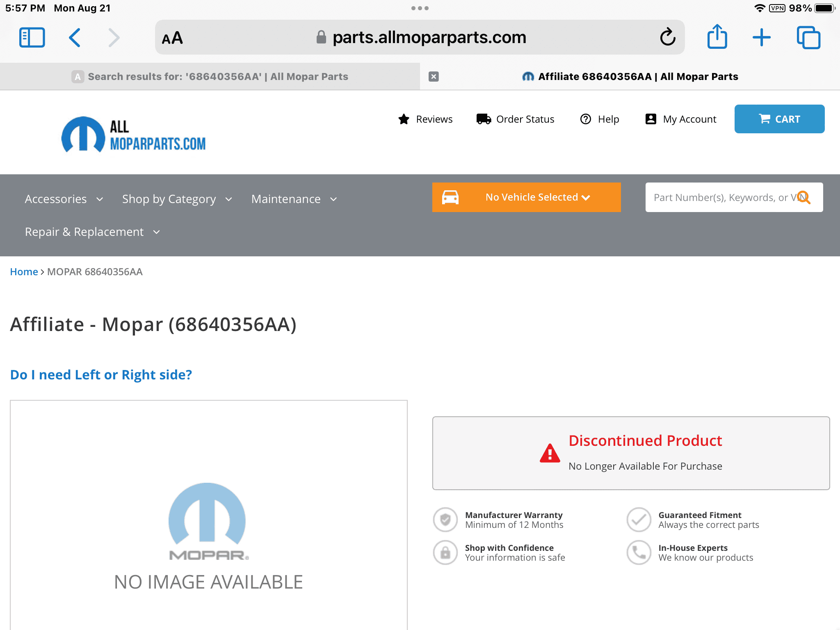This screenshot has height=630, width=840.
Task: Tap the three-dot multitasking menu
Action: pos(420,8)
